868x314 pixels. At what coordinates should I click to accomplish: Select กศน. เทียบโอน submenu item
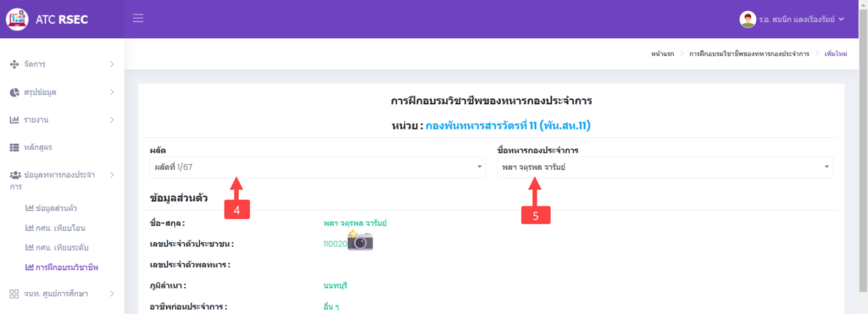click(x=55, y=228)
